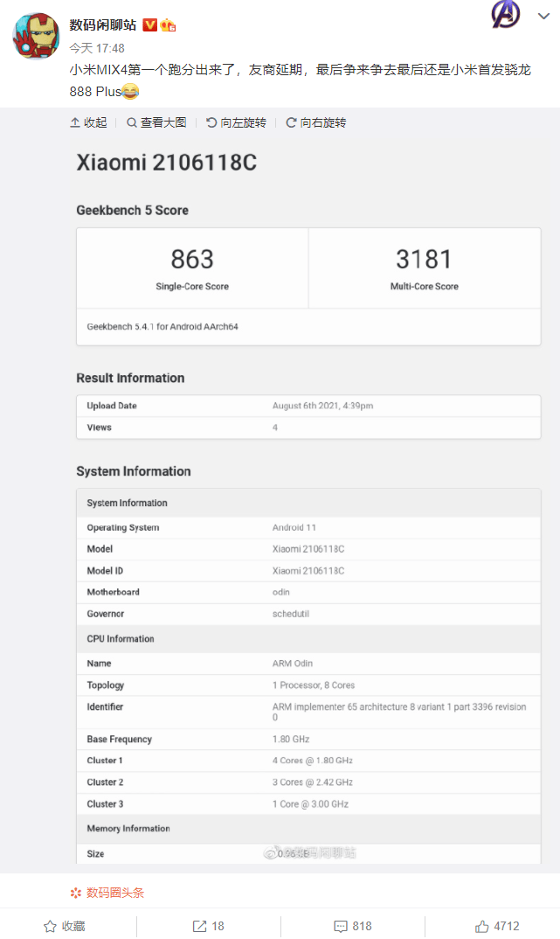This screenshot has width=560, height=939.
Task: Click the orange V verified badge
Action: pyautogui.click(x=150, y=25)
